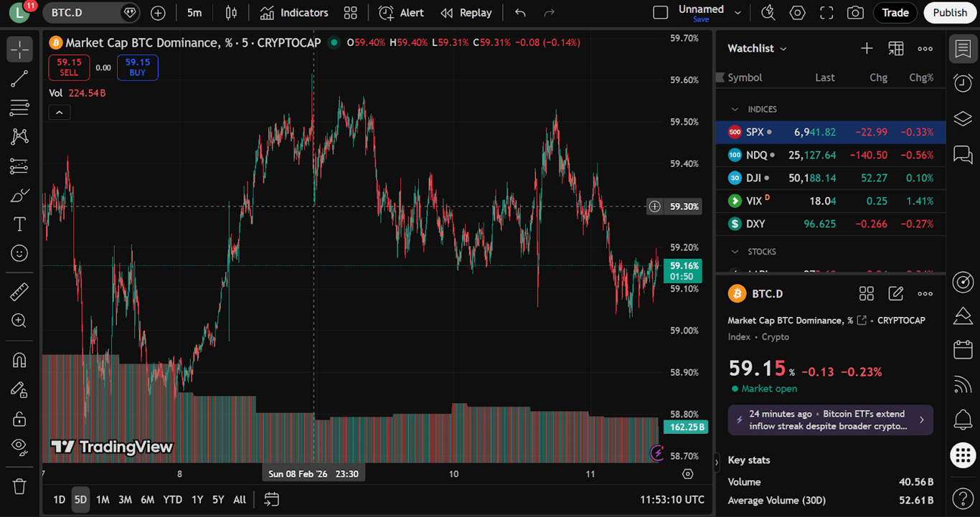This screenshot has height=517, width=980.
Task: Open the BTC.D symbol search field
Action: (x=91, y=13)
